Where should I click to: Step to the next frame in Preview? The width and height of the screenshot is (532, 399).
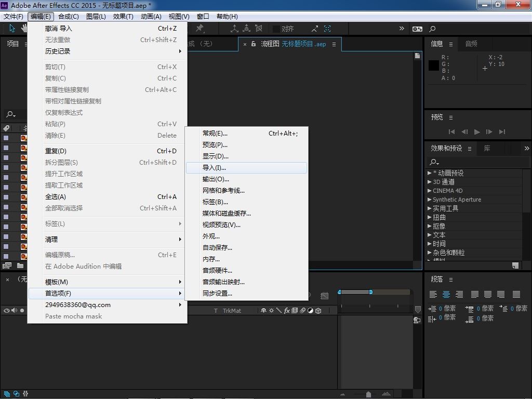489,131
